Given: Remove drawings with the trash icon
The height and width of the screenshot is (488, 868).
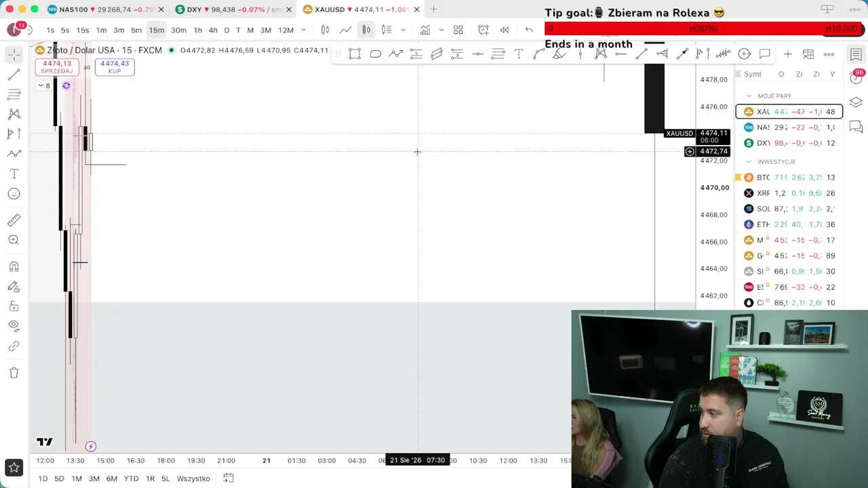Looking at the screenshot, I should 14,373.
